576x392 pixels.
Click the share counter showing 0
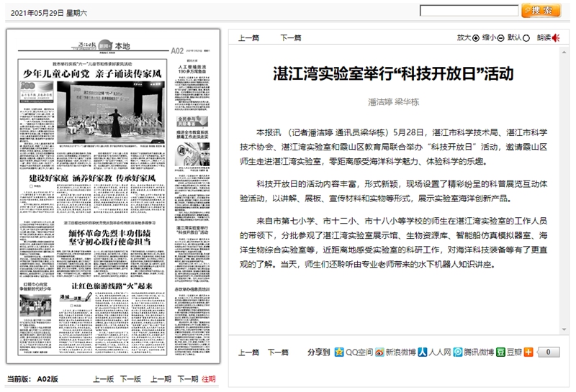tap(548, 352)
